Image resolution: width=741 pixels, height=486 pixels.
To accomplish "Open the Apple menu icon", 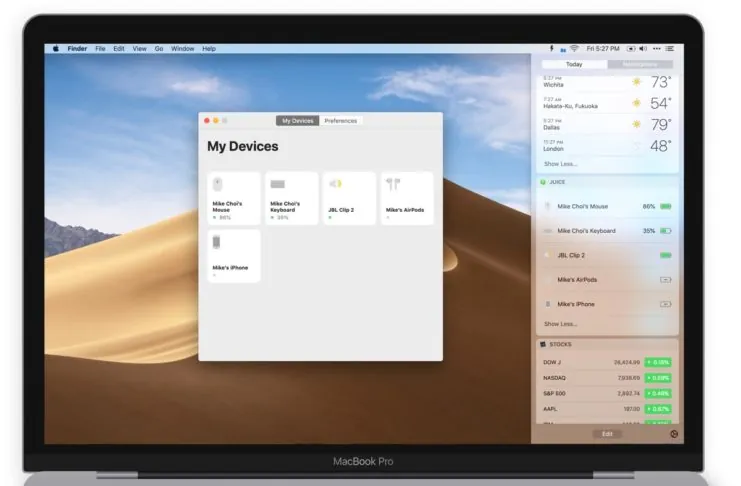I will coord(56,48).
